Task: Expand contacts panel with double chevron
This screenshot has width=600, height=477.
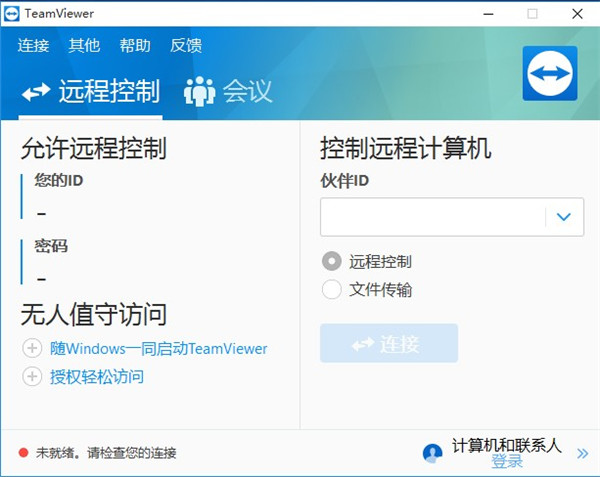Action: click(x=582, y=454)
